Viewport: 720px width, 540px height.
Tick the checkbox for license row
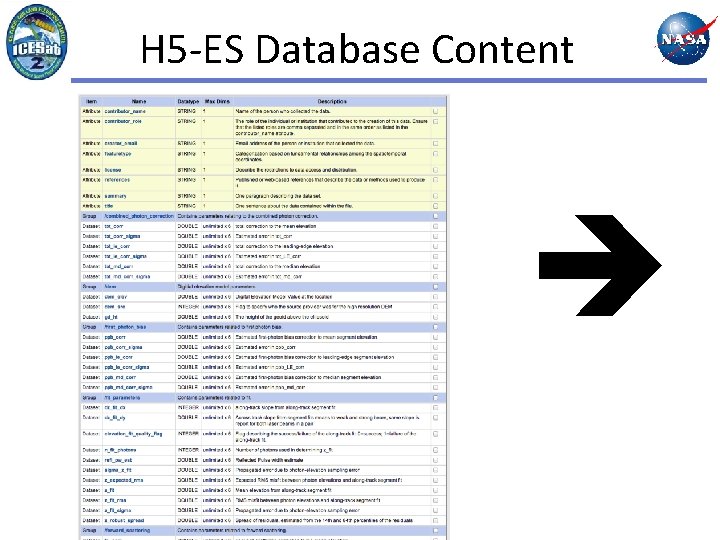point(435,170)
